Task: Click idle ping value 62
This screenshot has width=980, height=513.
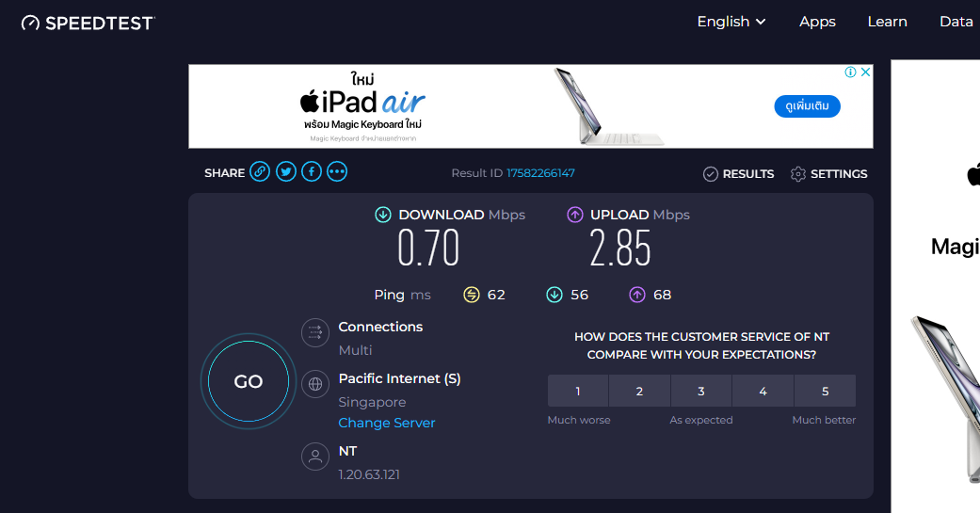Action: point(496,295)
